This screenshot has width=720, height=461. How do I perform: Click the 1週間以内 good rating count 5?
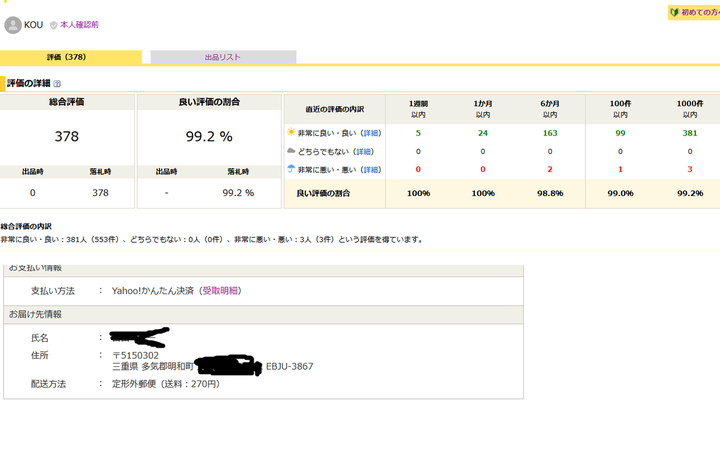tap(418, 132)
